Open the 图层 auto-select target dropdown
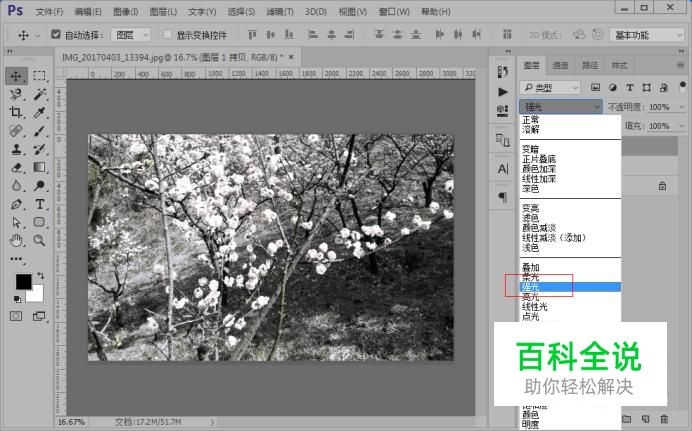Image resolution: width=692 pixels, height=431 pixels. pyautogui.click(x=134, y=35)
